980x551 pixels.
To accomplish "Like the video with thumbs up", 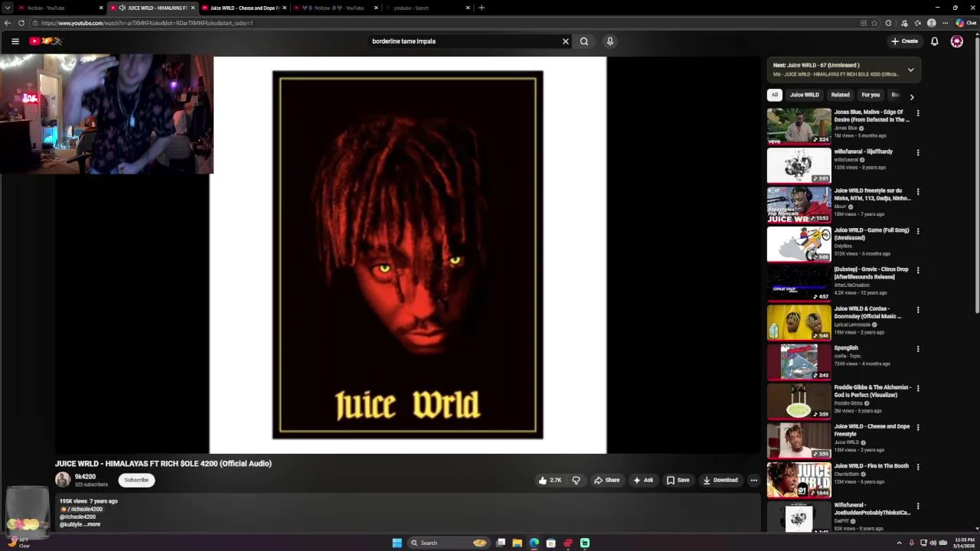I will (550, 480).
